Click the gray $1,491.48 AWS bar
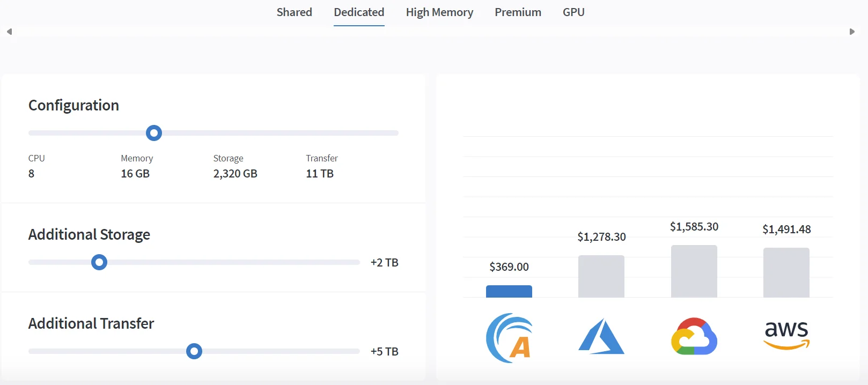The height and width of the screenshot is (385, 868). click(x=786, y=272)
